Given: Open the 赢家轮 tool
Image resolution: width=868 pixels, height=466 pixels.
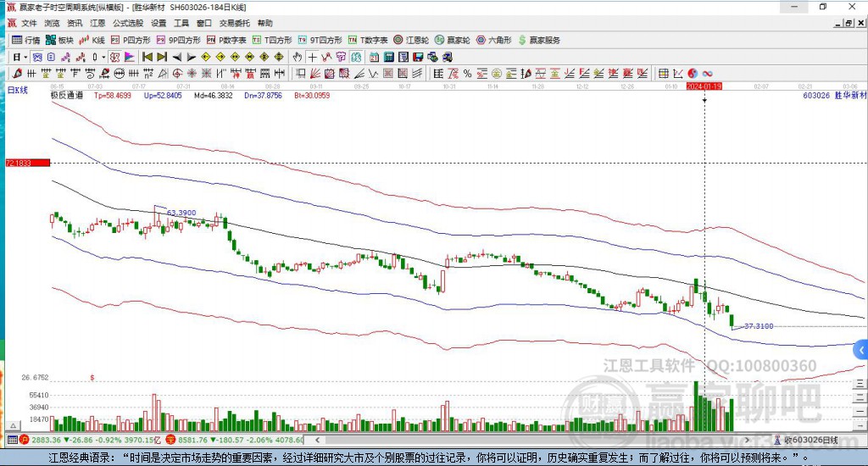Looking at the screenshot, I should point(453,40).
